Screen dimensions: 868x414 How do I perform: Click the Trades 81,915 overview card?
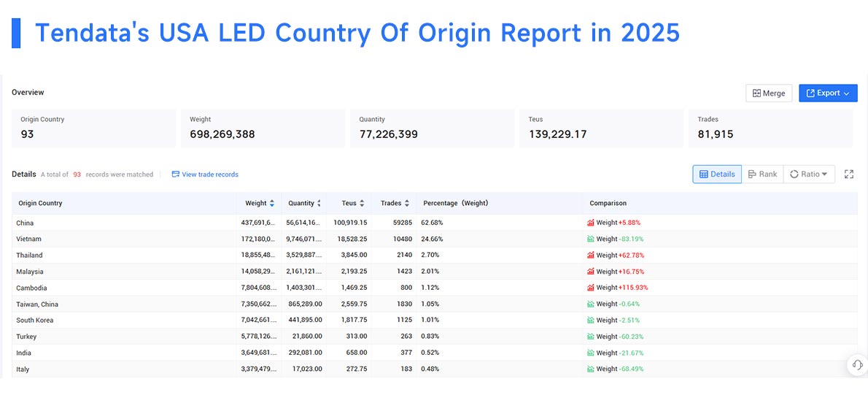tap(770, 128)
